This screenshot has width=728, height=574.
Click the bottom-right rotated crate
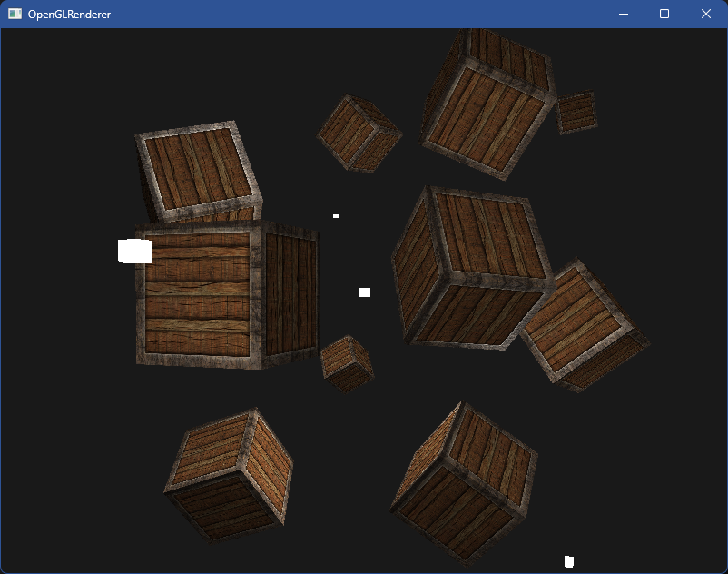pyautogui.click(x=464, y=484)
